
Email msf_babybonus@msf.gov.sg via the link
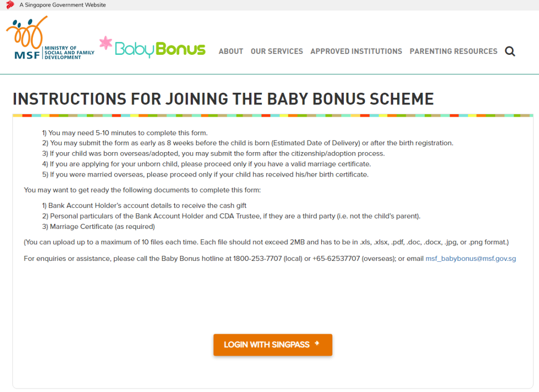coord(470,259)
